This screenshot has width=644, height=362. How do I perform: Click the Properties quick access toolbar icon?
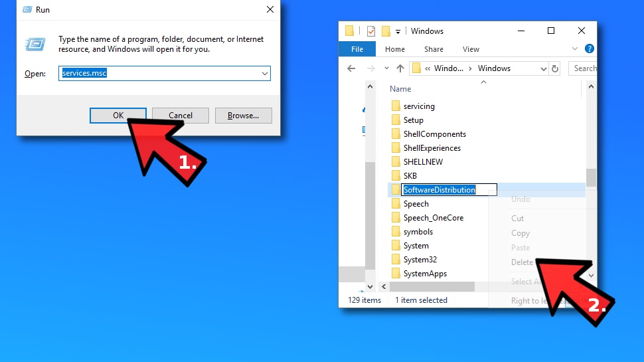(371, 31)
